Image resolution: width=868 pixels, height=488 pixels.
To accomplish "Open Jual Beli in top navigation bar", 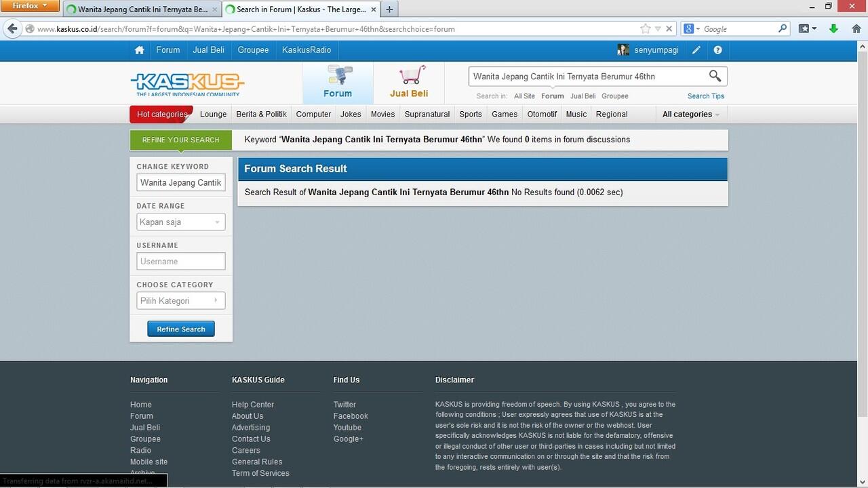I will click(x=209, y=50).
